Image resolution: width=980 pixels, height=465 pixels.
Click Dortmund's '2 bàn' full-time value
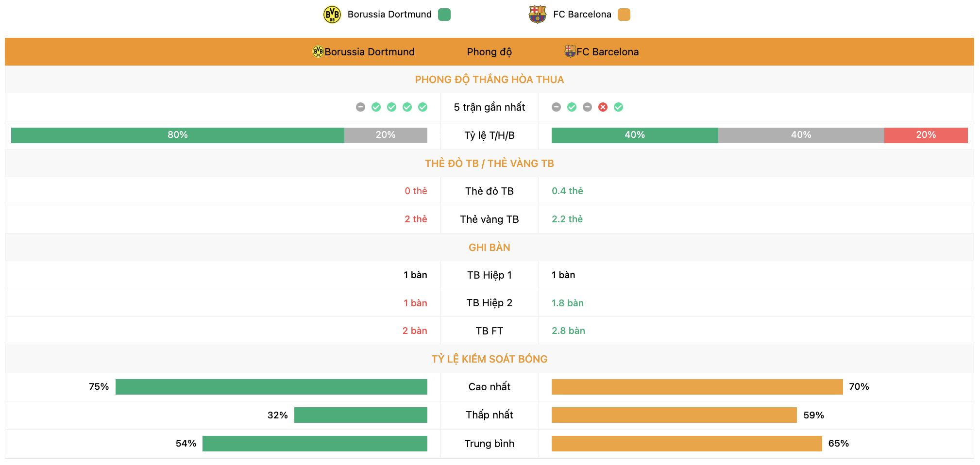415,331
